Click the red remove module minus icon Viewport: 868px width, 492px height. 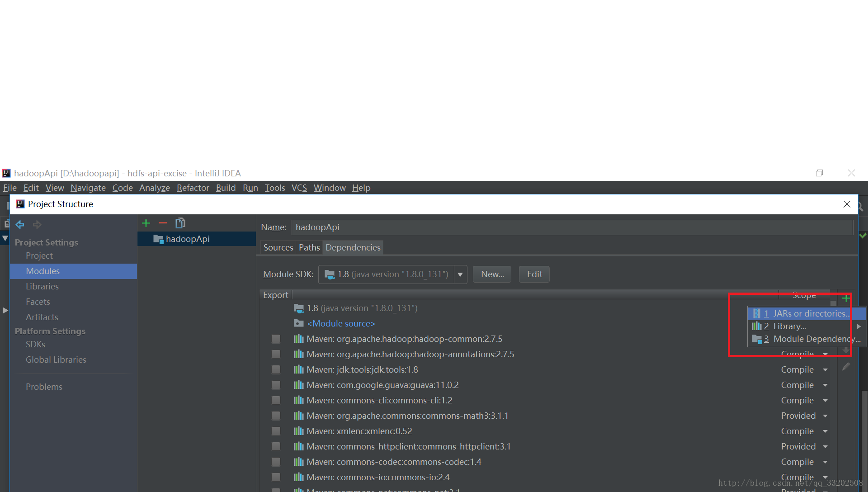point(163,223)
